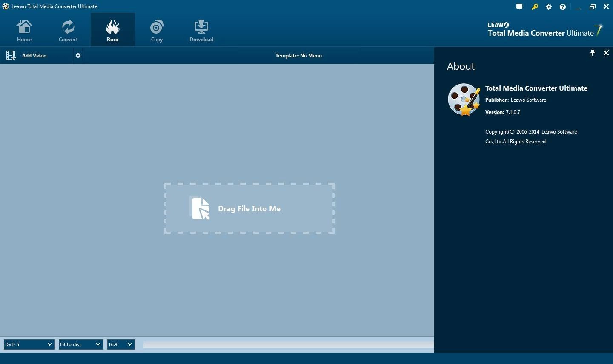This screenshot has width=613, height=364.
Task: Open the feedback speech bubble icon
Action: click(x=519, y=7)
